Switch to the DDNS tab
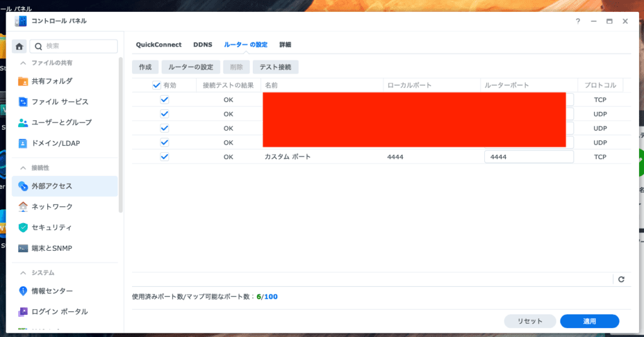 203,45
